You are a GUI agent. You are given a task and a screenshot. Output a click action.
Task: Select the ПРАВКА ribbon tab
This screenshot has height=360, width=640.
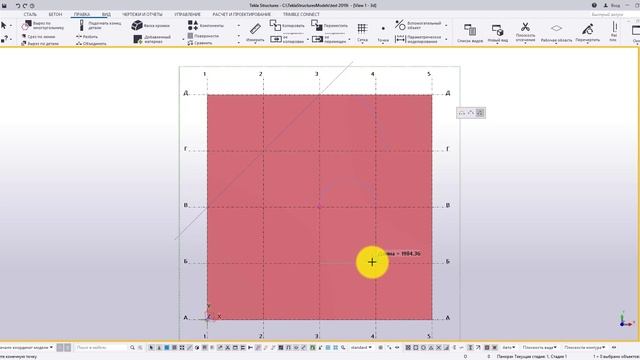pos(82,14)
